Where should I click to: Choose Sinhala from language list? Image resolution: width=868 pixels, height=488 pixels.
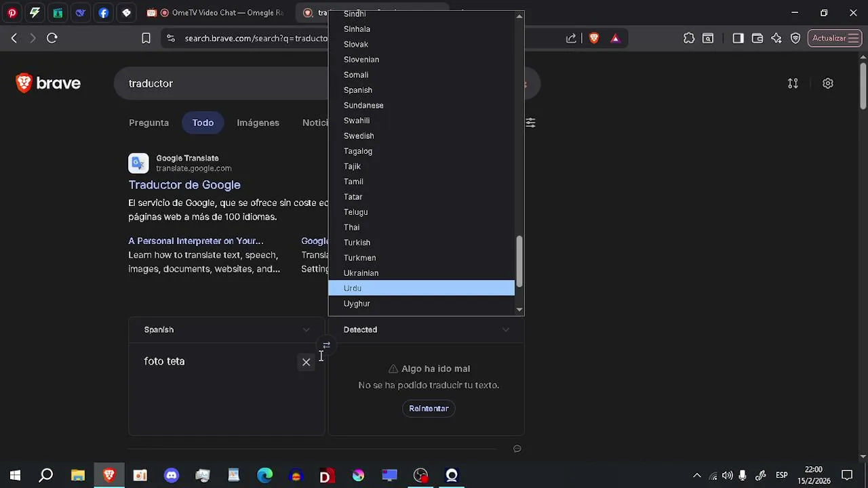(x=421, y=29)
